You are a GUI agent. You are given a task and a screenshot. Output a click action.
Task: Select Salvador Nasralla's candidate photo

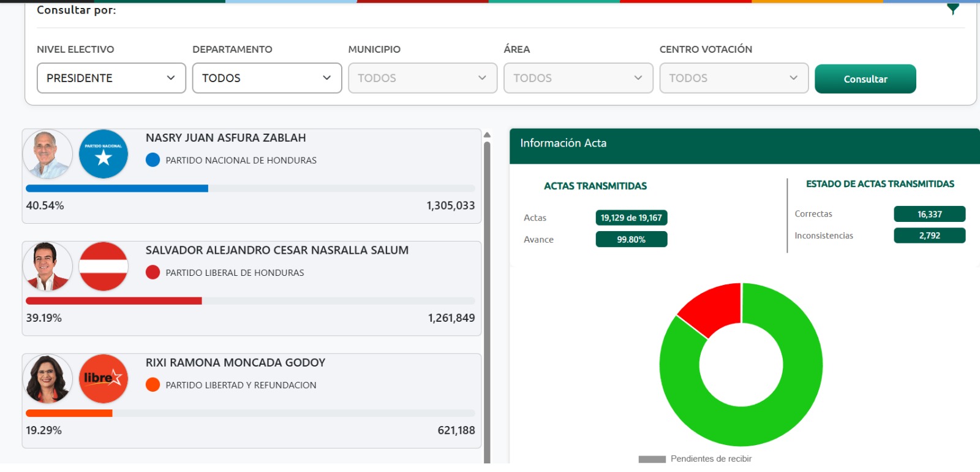48,266
